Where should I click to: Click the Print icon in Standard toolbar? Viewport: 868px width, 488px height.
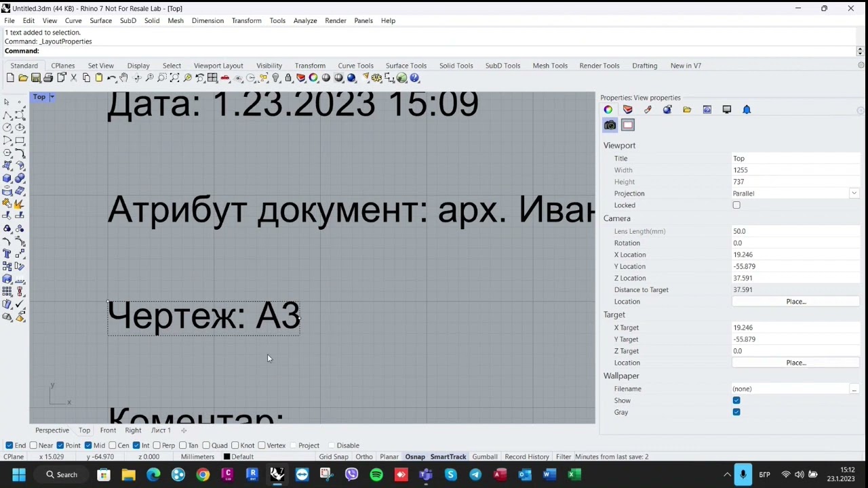[48, 78]
